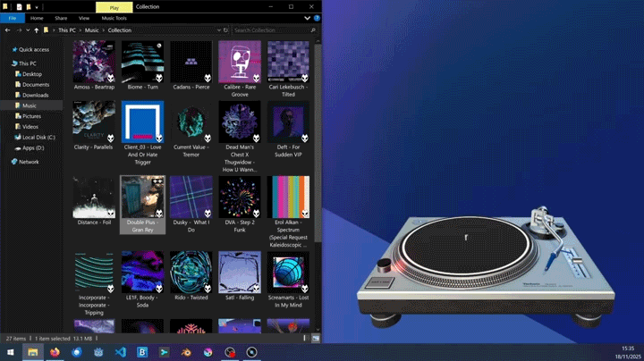Open the File menu
644x361 pixels.
point(13,18)
